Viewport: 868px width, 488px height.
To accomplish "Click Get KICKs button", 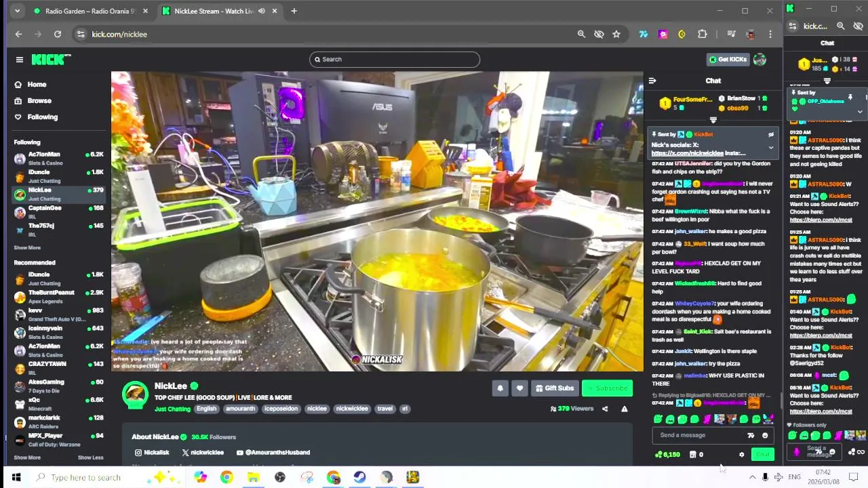I will [x=727, y=60].
